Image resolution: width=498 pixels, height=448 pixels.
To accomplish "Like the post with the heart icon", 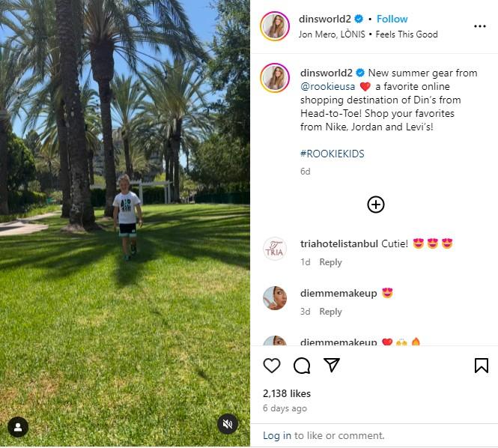I will (272, 365).
